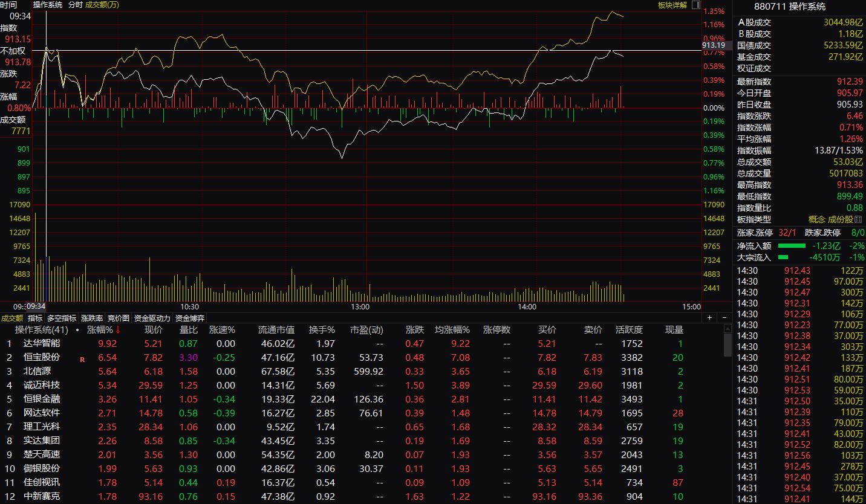The image size is (866, 504).
Task: Click the 最新指数 value 912.39
Action: click(849, 82)
